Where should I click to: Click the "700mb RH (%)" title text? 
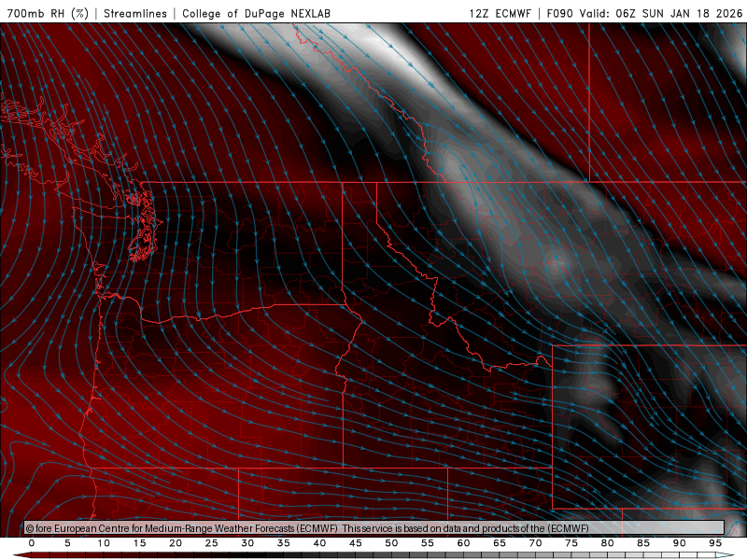coord(48,13)
